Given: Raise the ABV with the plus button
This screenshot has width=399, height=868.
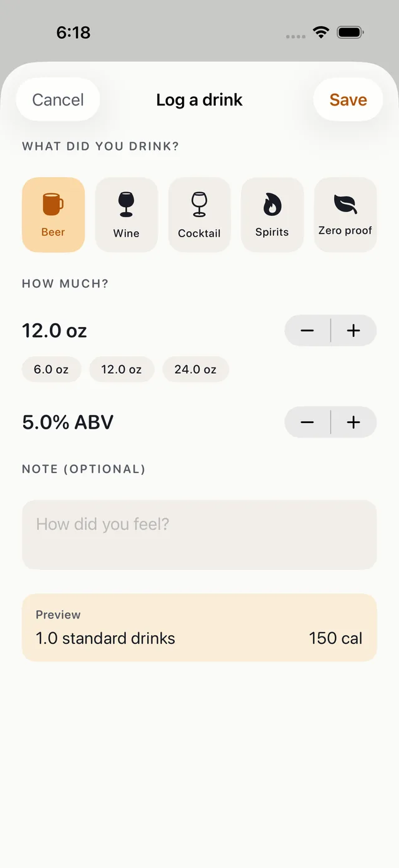Looking at the screenshot, I should pyautogui.click(x=353, y=422).
